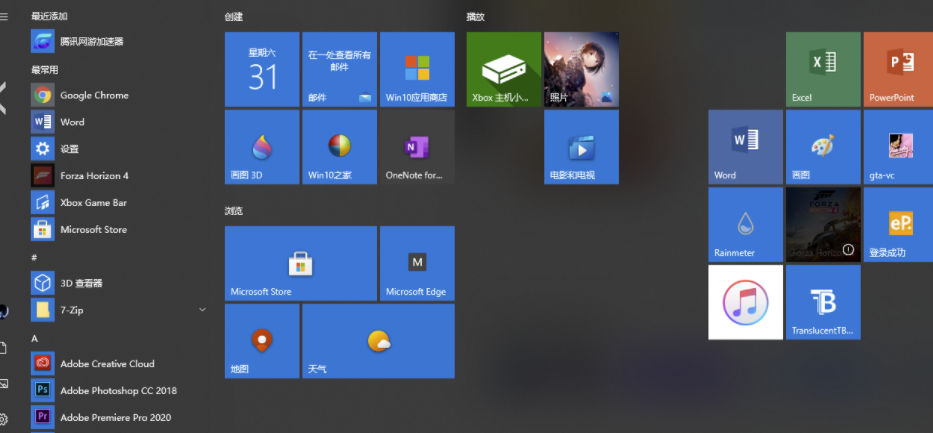Click the 最近添加 section label
This screenshot has width=933, height=433.
(49, 16)
